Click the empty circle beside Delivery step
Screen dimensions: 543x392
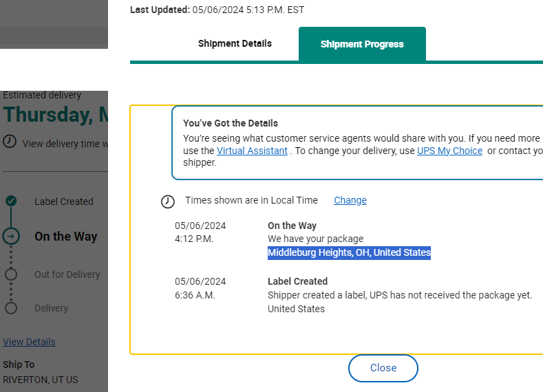pos(11,308)
